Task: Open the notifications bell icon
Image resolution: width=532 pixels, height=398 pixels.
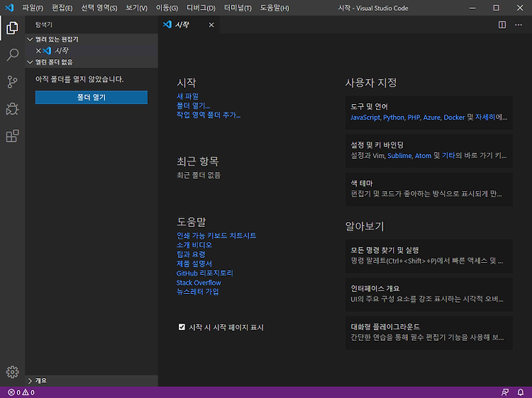Action: (x=520, y=392)
